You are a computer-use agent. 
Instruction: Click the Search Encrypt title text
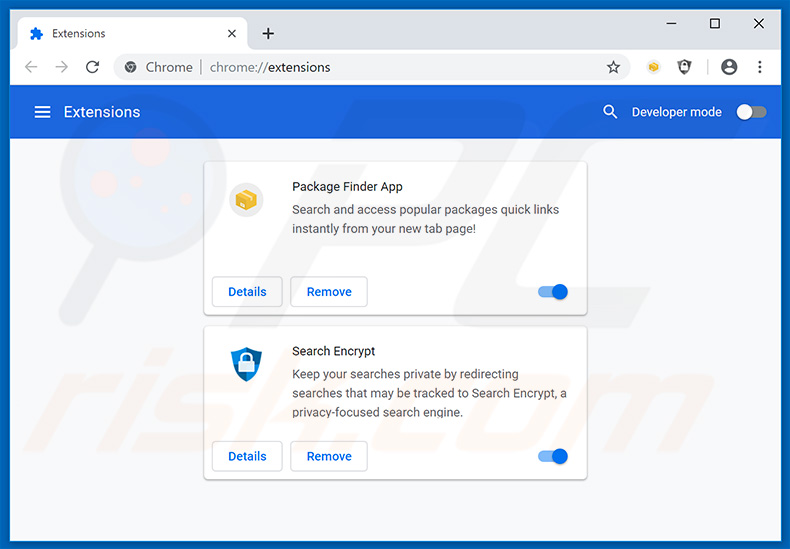(x=334, y=351)
